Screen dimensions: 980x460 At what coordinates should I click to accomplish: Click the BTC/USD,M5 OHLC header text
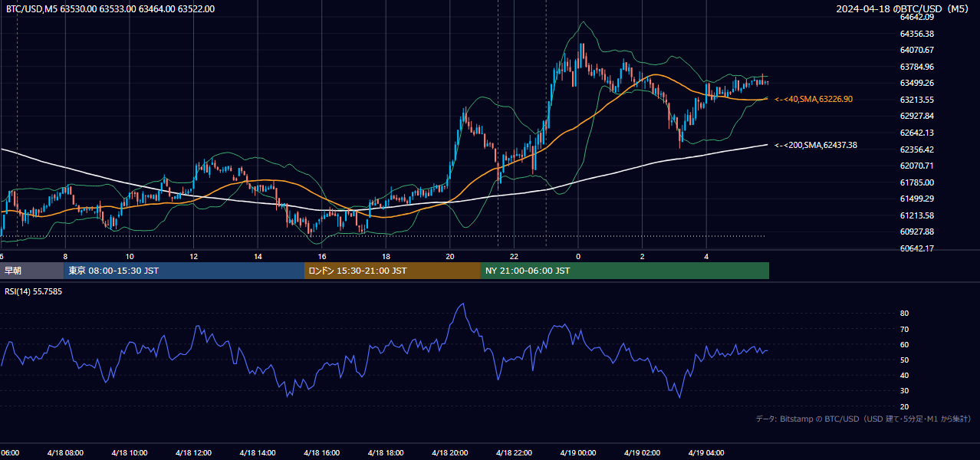pyautogui.click(x=110, y=9)
